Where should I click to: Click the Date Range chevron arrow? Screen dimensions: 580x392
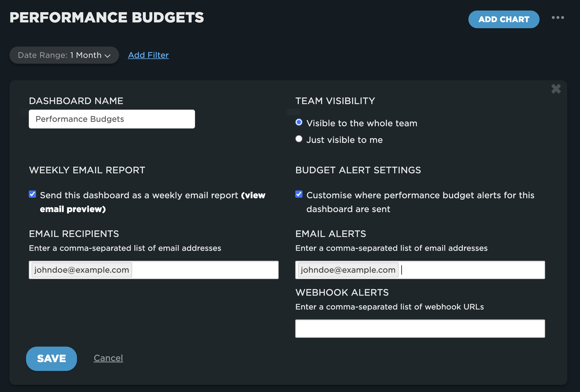(x=107, y=56)
